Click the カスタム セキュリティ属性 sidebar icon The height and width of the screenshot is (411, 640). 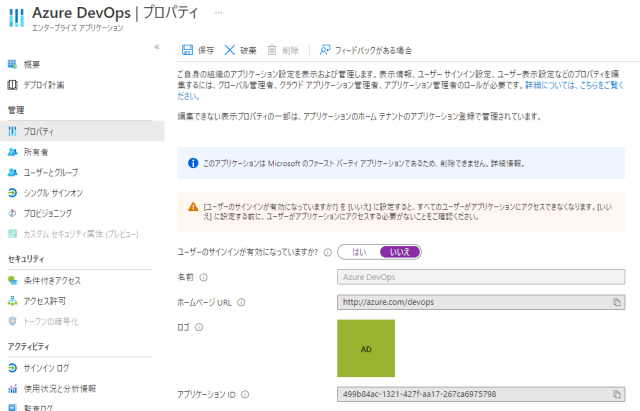pyautogui.click(x=12, y=233)
